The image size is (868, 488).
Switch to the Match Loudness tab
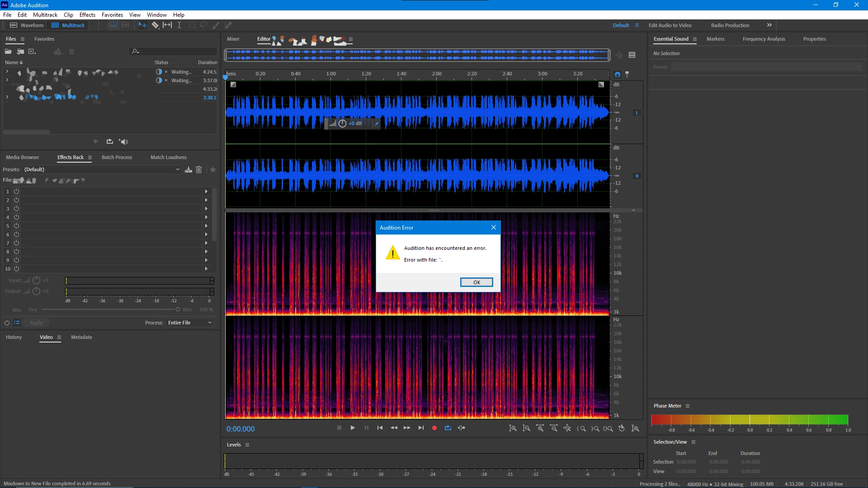point(168,157)
